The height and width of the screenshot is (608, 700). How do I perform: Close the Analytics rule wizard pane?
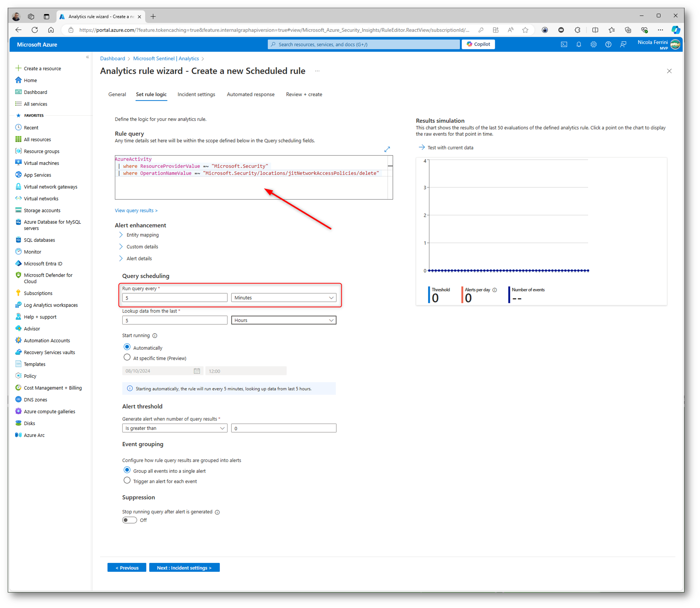(x=669, y=71)
